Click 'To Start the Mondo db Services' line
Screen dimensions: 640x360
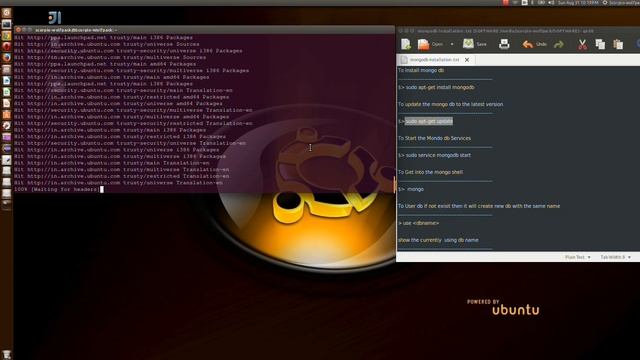click(x=434, y=138)
